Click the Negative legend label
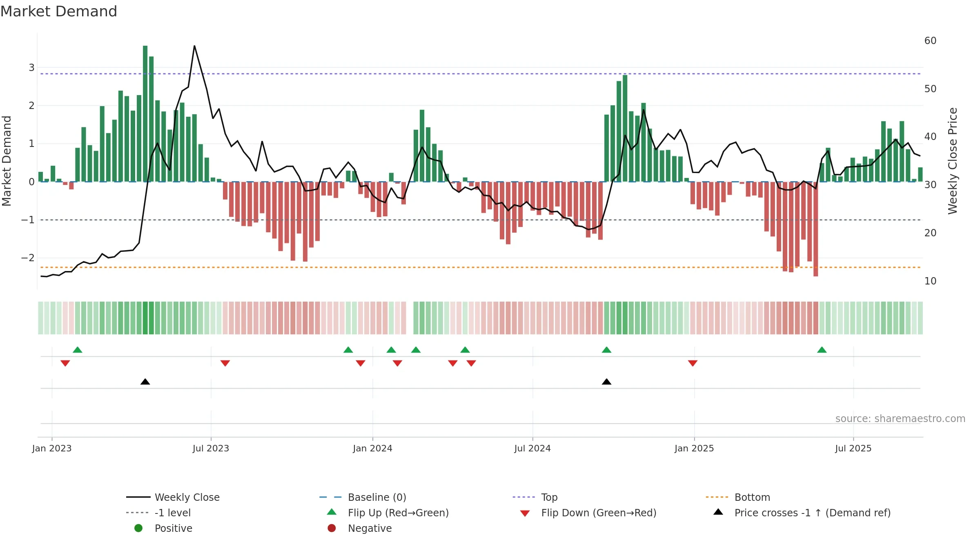980x551 pixels. tap(370, 529)
